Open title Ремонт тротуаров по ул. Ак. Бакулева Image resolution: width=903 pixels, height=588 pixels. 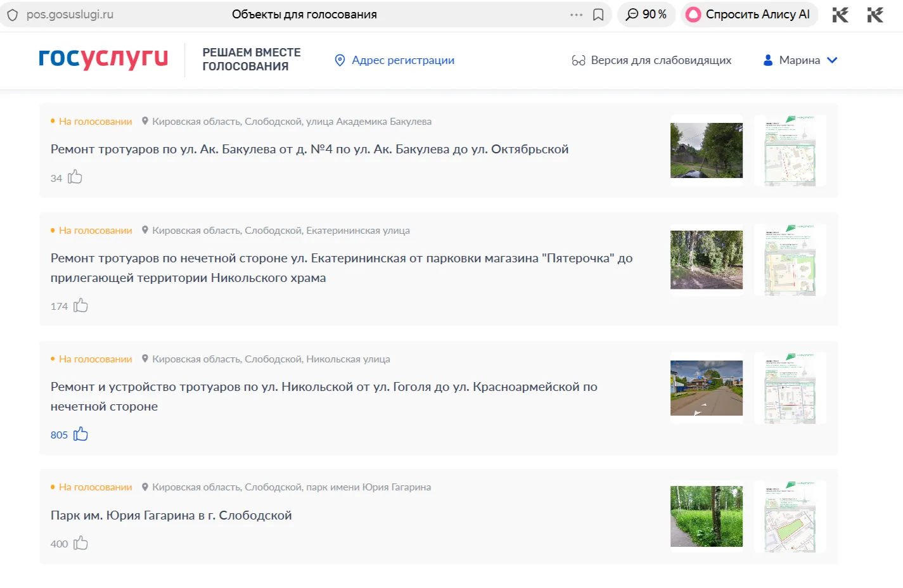(309, 149)
